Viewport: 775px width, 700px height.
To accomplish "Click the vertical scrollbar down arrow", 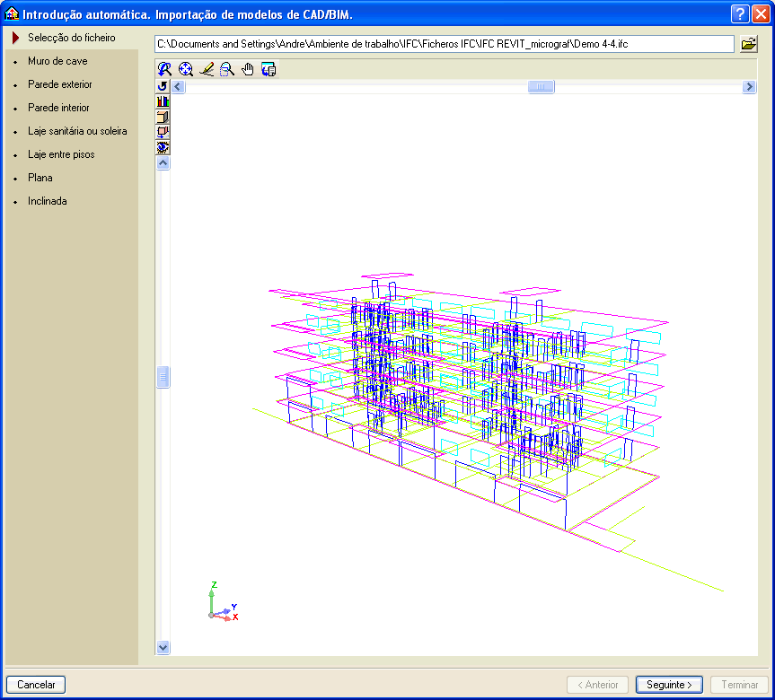I will pyautogui.click(x=163, y=646).
